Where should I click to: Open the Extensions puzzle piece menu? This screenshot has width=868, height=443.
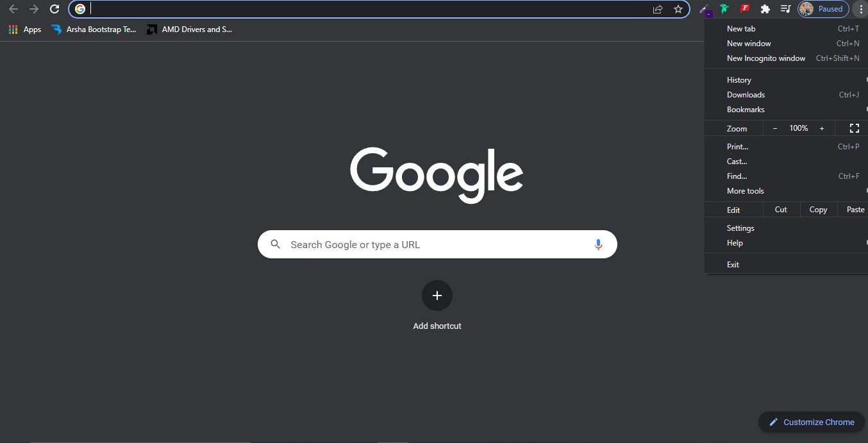click(x=765, y=9)
